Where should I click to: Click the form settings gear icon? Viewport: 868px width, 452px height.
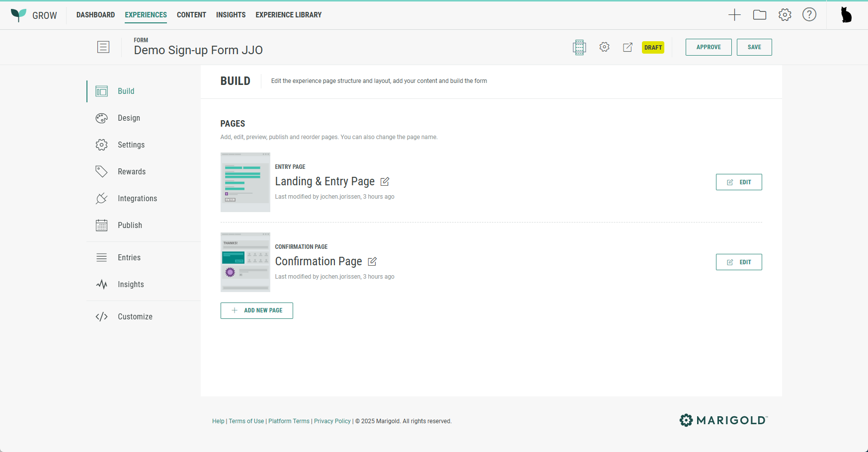tap(604, 47)
